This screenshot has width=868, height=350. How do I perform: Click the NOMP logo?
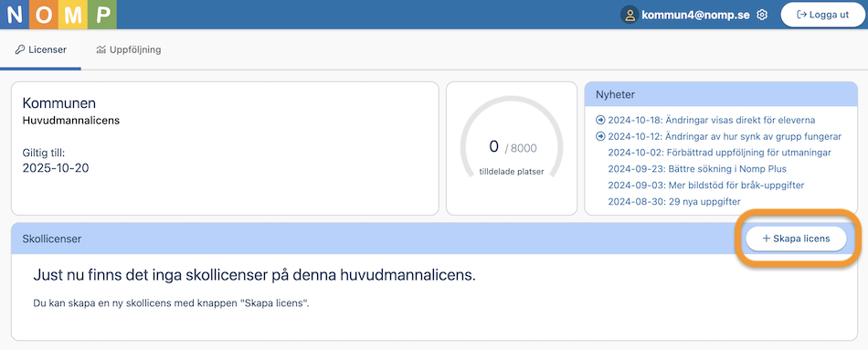58,15
